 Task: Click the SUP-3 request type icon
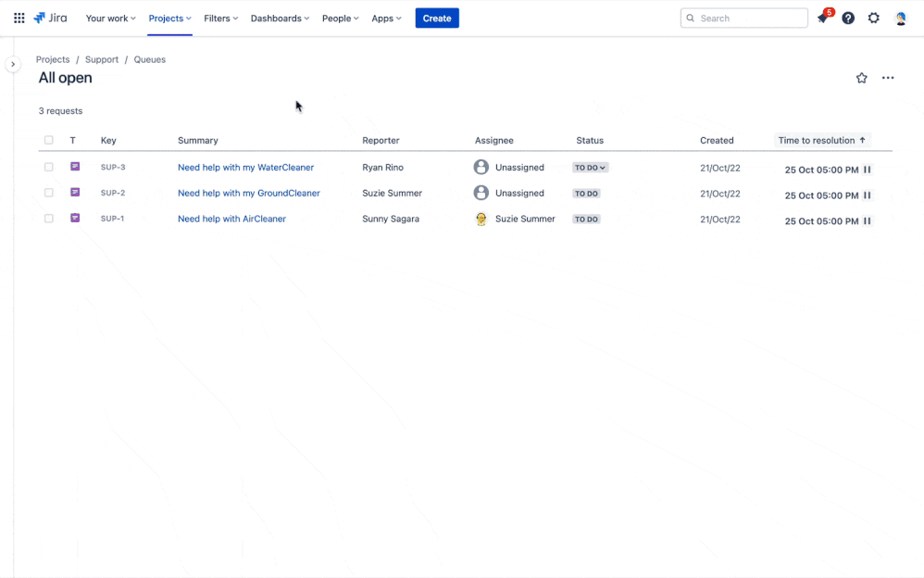[x=75, y=167]
